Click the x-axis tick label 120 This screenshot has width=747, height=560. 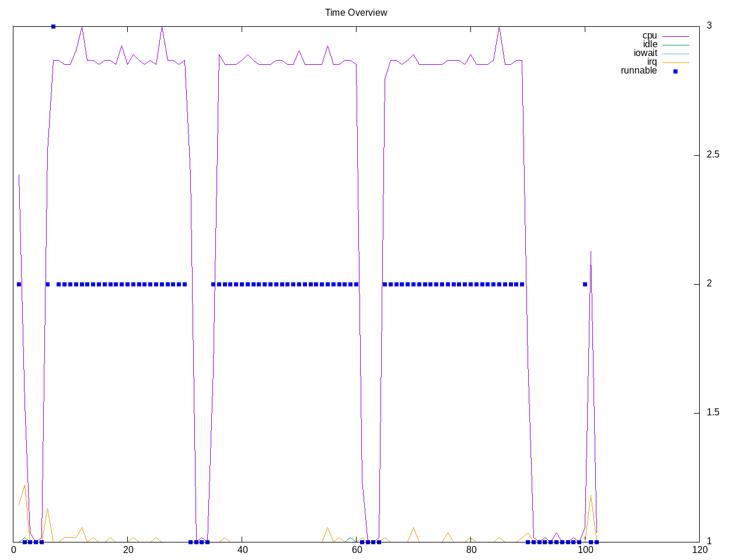(x=699, y=550)
